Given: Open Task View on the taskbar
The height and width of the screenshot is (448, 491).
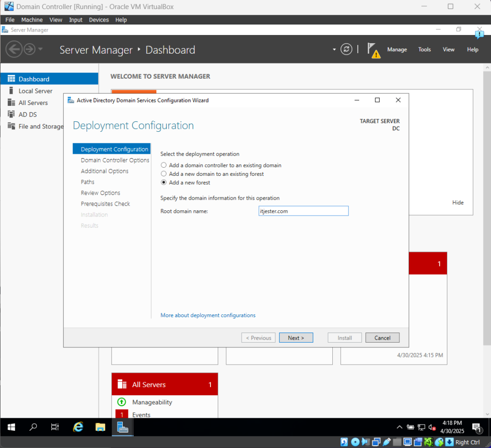Looking at the screenshot, I should (55, 427).
